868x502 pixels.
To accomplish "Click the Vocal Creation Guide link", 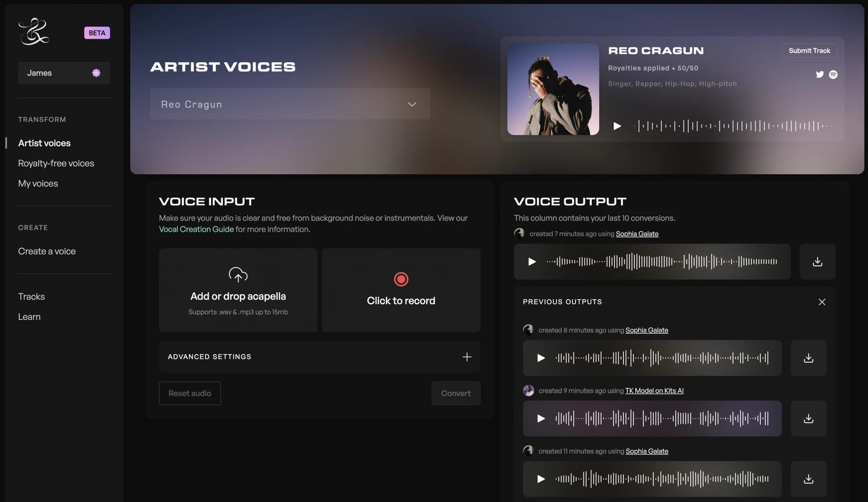I will pyautogui.click(x=196, y=229).
